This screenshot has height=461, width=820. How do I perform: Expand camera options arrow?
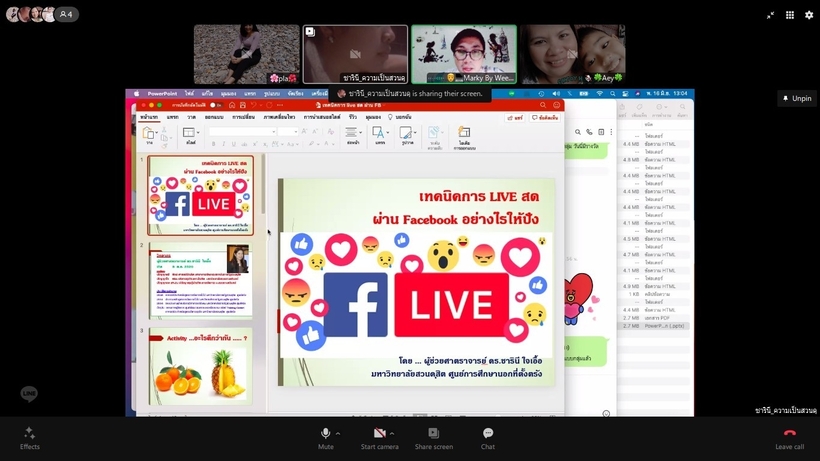point(392,433)
